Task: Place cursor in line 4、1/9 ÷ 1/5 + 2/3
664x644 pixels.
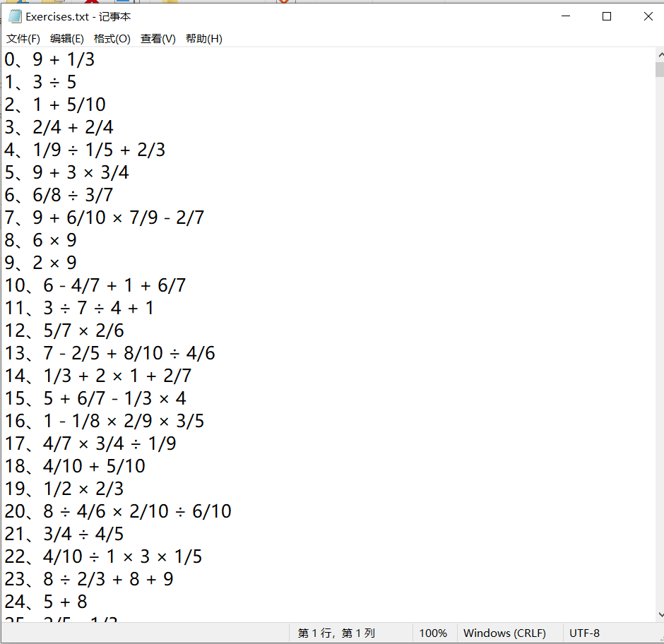Action: tap(85, 150)
